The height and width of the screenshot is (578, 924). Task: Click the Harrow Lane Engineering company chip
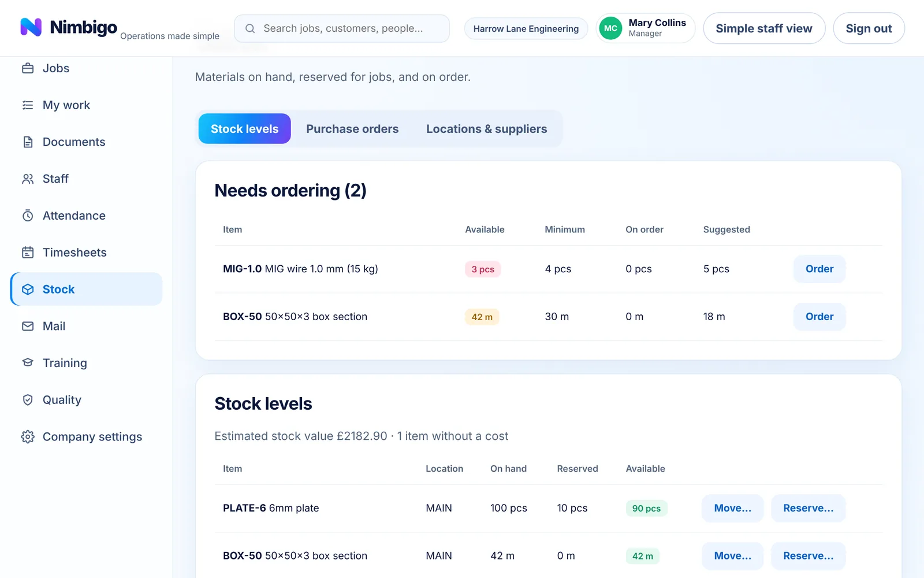[526, 28]
